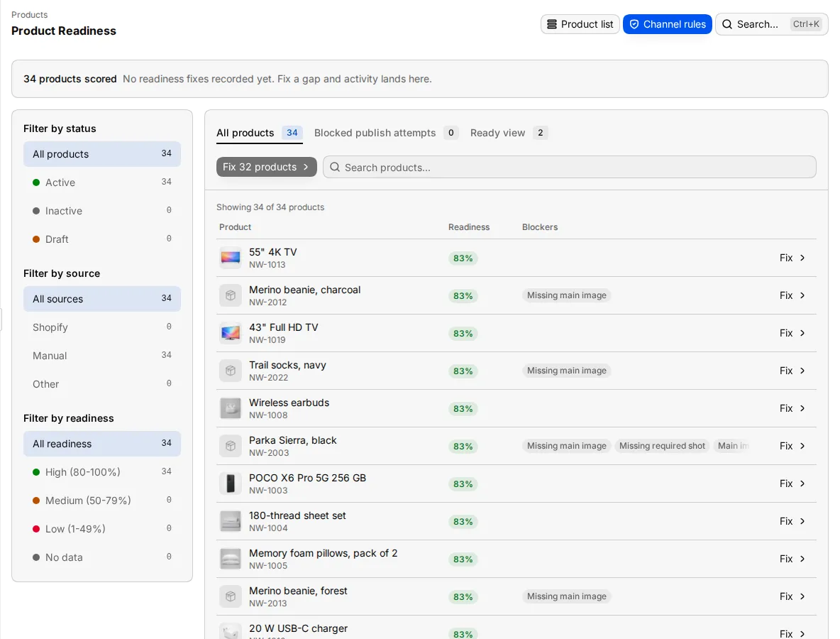840x639 pixels.
Task: Open Channel rules
Action: click(x=667, y=24)
